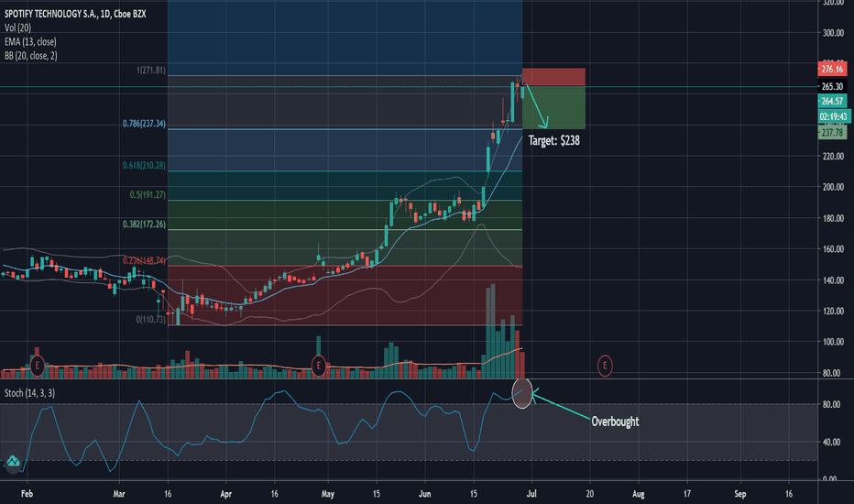Click the 1(271.81) Fibonacci level label
The height and width of the screenshot is (504, 854).
(151, 71)
